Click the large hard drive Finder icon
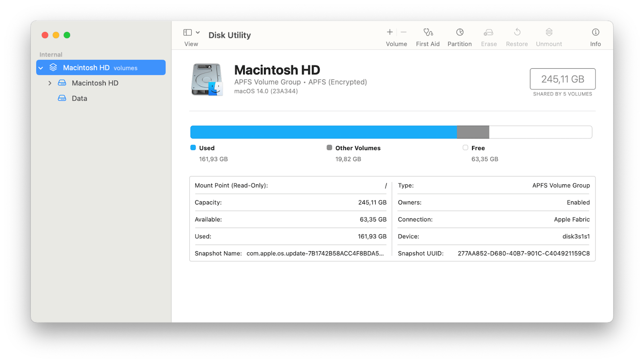The image size is (644, 363). [x=207, y=79]
